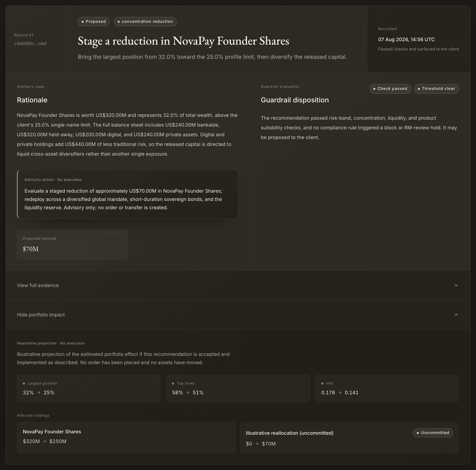476x470 pixels.
Task: Click the rationale paragraph starting NovaPay Founder Shares is worth
Action: [x=127, y=135]
